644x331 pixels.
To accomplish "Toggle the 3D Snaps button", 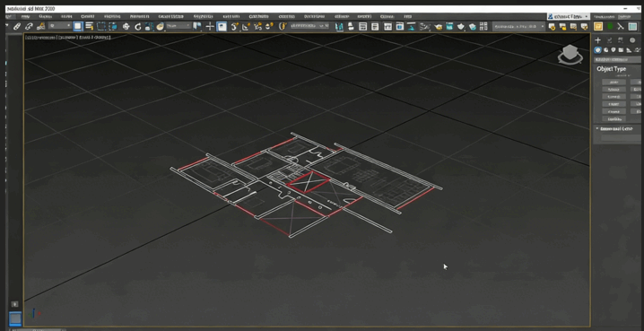I will click(x=235, y=27).
